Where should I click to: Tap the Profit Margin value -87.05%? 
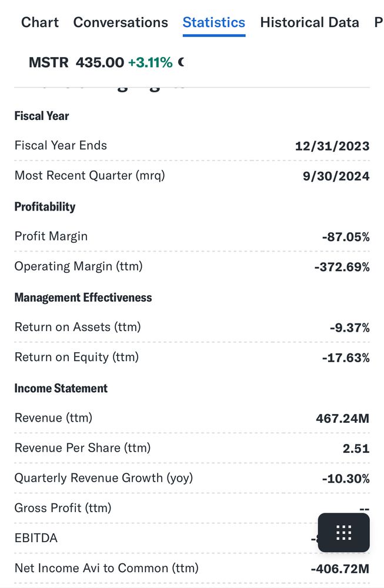(346, 237)
